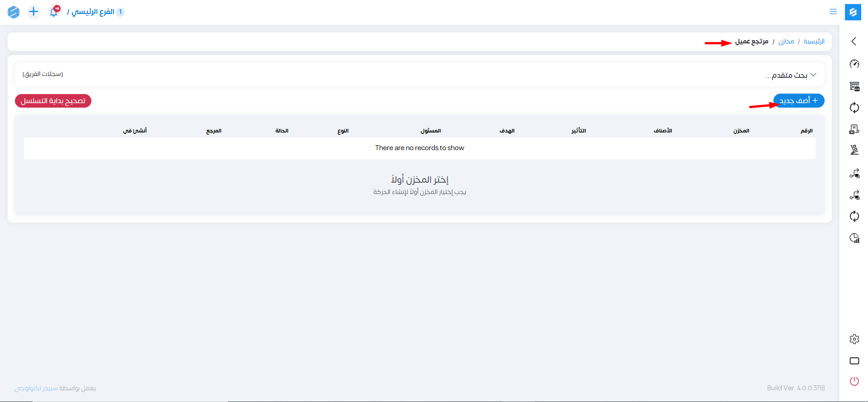This screenshot has height=402, width=868.
Task: Click the red power logout icon
Action: [x=854, y=381]
